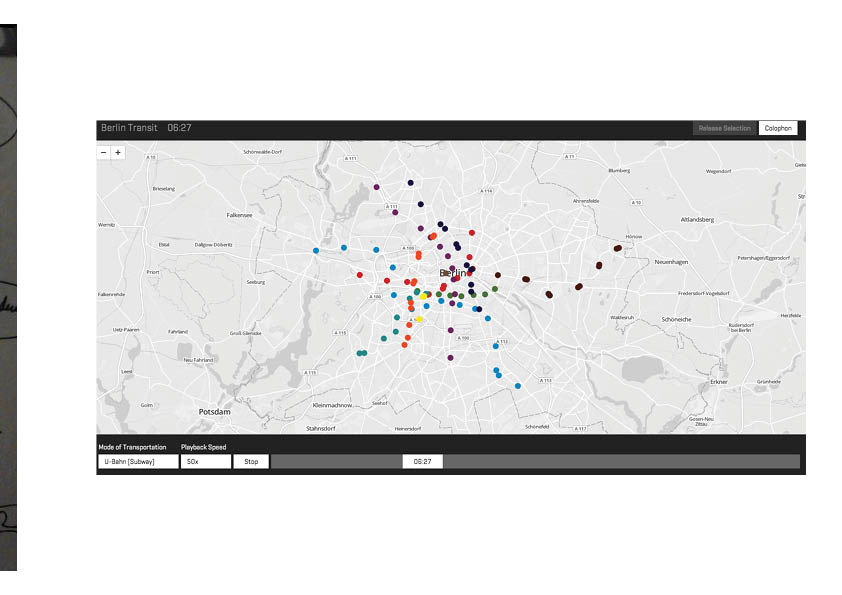Select the southernmost blue train dot

point(518,386)
